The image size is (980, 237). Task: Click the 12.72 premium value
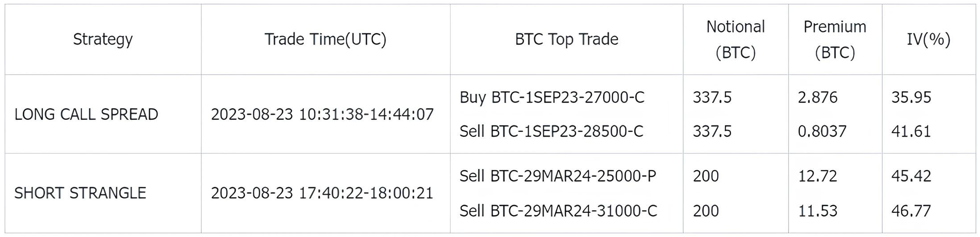pos(818,176)
